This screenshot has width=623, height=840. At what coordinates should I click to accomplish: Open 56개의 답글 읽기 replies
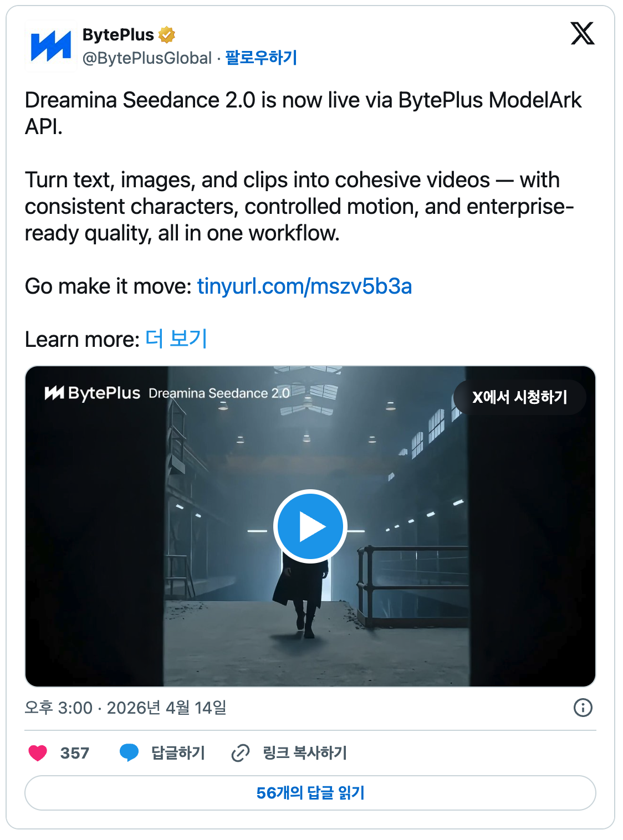[x=310, y=793]
